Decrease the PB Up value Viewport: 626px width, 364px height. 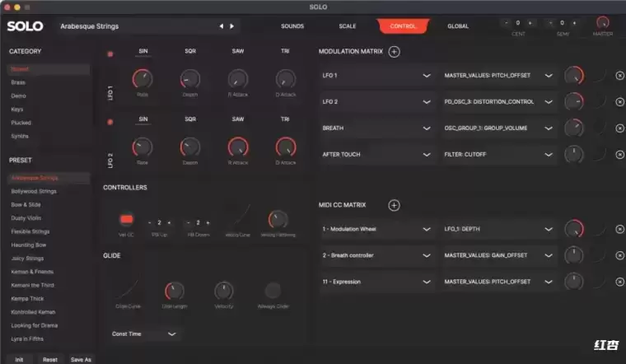[150, 222]
